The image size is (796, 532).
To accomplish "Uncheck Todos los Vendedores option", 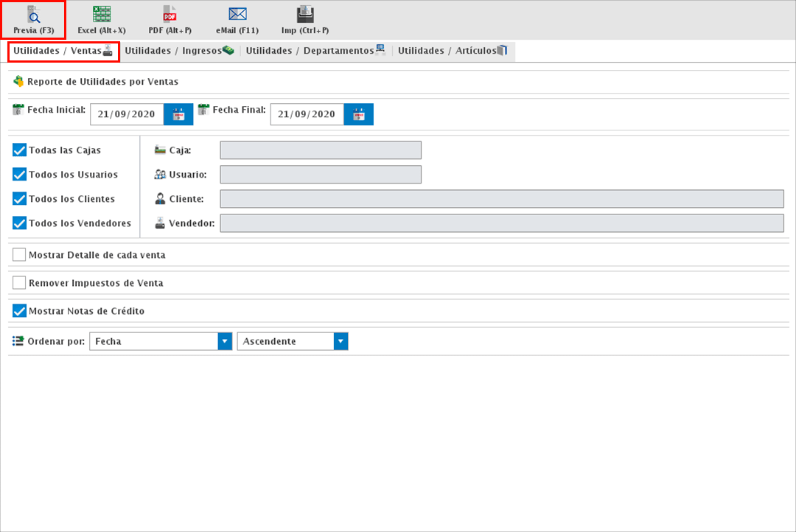I will tap(20, 223).
